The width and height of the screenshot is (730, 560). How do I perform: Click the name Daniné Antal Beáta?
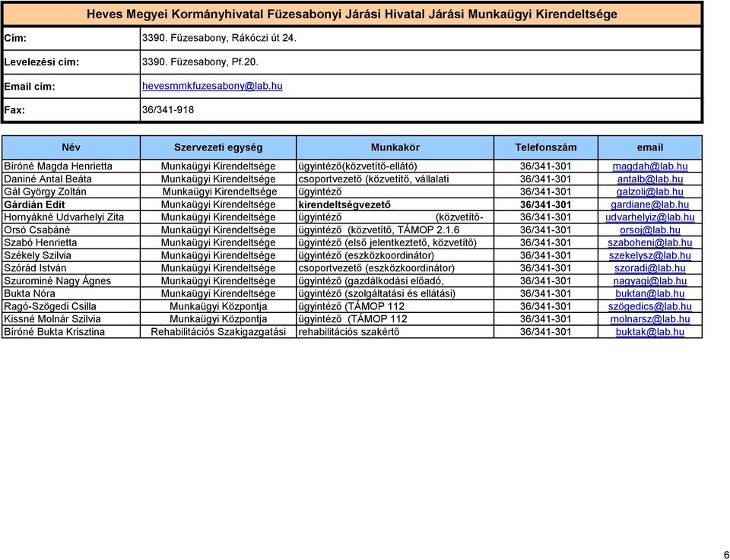click(48, 179)
